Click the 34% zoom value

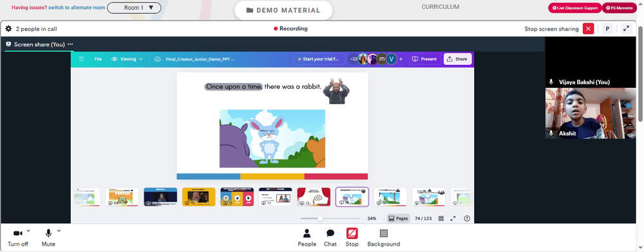click(x=372, y=219)
